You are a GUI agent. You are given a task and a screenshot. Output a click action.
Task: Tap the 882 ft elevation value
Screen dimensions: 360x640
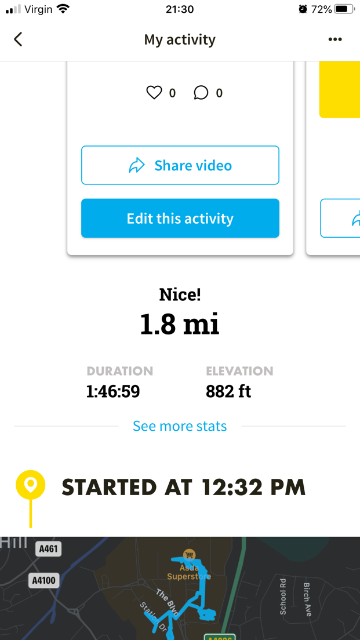coord(228,392)
